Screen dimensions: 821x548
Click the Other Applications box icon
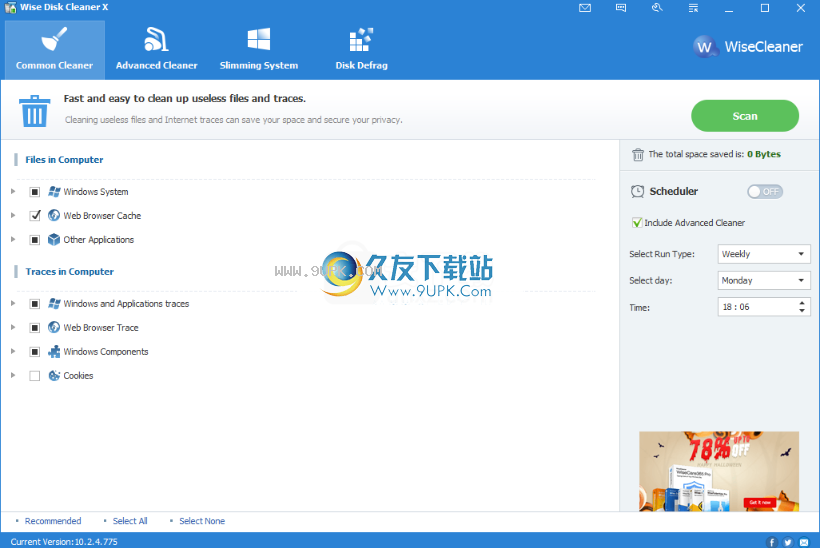click(x=54, y=239)
